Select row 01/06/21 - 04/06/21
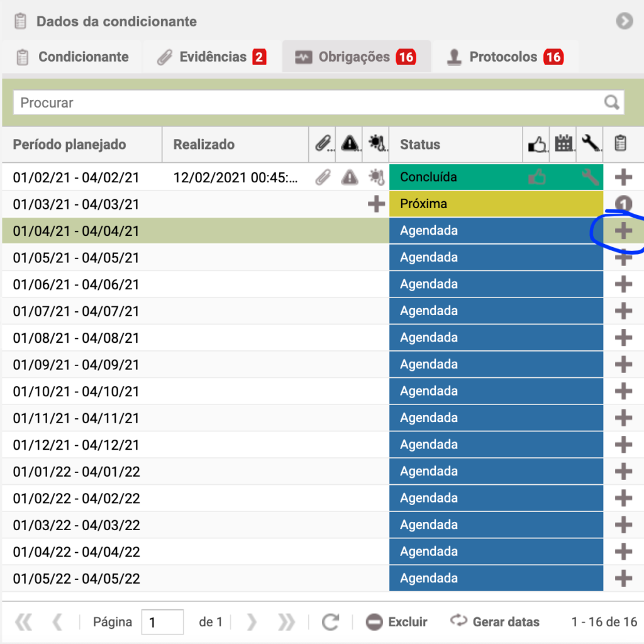The width and height of the screenshot is (644, 644). click(x=323, y=284)
